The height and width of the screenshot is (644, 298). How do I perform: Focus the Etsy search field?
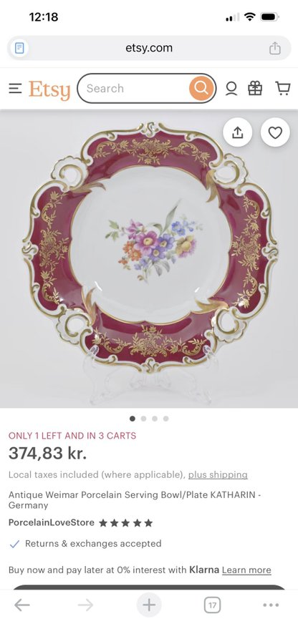(133, 88)
